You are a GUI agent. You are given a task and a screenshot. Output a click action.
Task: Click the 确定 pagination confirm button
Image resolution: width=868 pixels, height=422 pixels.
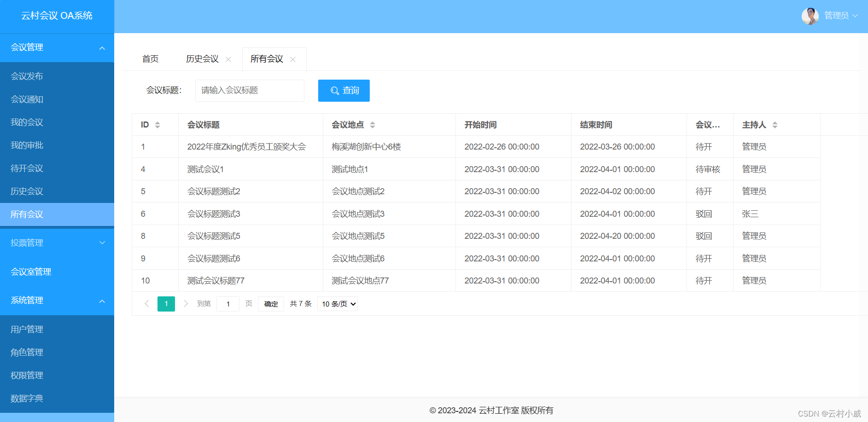271,304
